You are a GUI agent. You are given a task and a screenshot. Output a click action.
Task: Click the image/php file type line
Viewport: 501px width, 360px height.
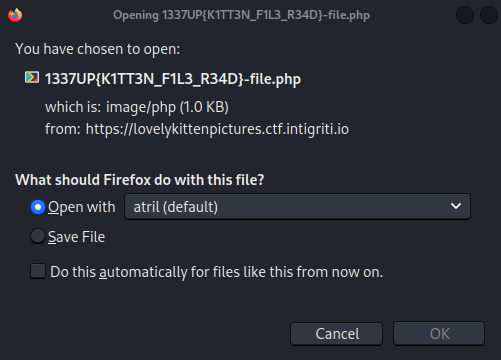click(x=137, y=107)
